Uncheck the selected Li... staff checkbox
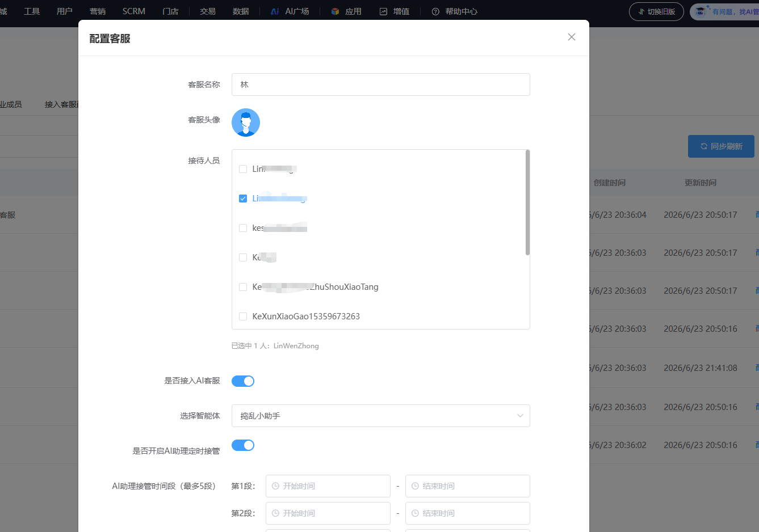The image size is (759, 532). click(243, 199)
